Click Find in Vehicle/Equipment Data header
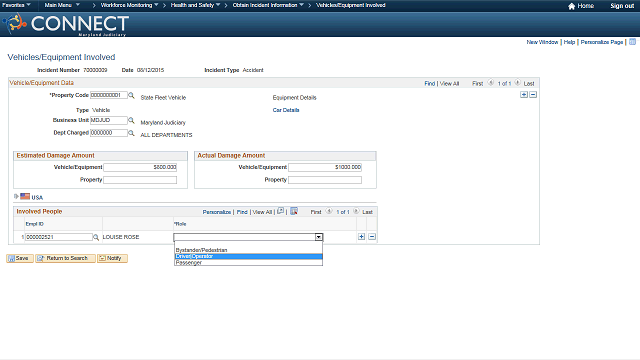This screenshot has width=640, height=360. point(429,83)
